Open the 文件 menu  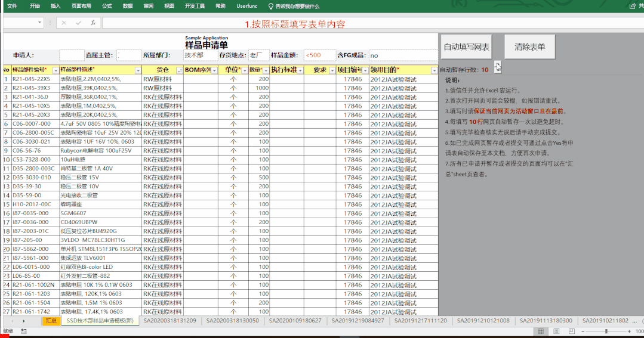pyautogui.click(x=13, y=6)
